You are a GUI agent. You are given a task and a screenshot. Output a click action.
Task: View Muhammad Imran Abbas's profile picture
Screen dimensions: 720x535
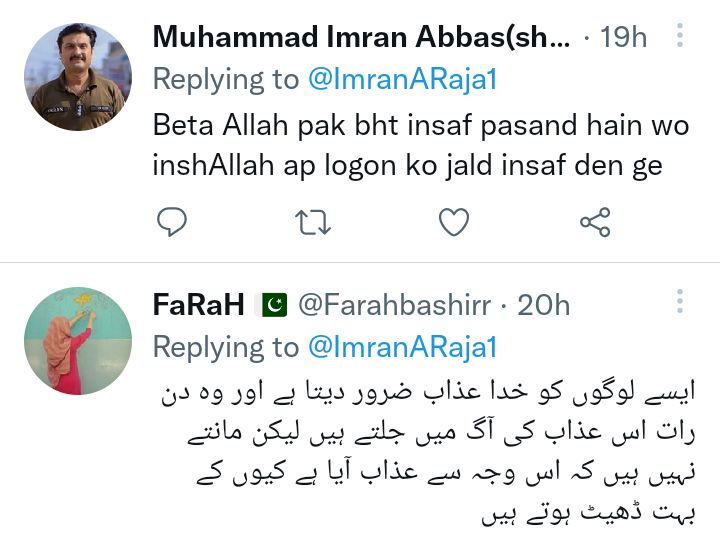point(78,77)
